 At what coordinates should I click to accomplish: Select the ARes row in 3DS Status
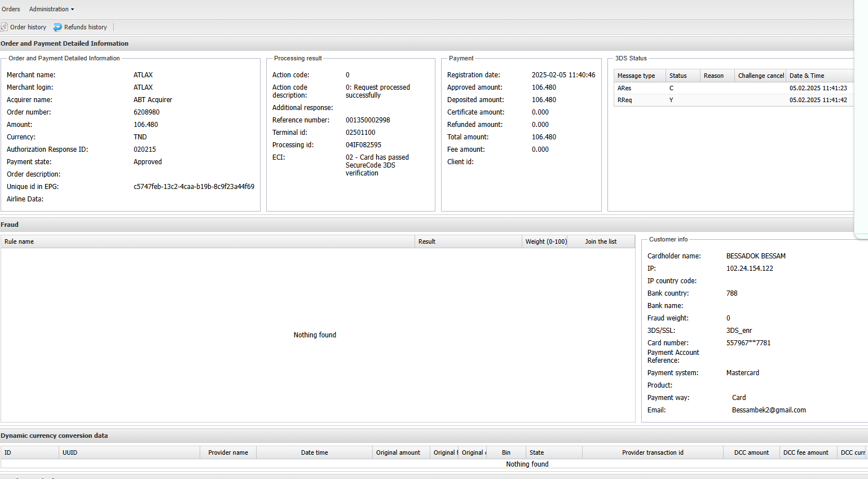(x=624, y=88)
